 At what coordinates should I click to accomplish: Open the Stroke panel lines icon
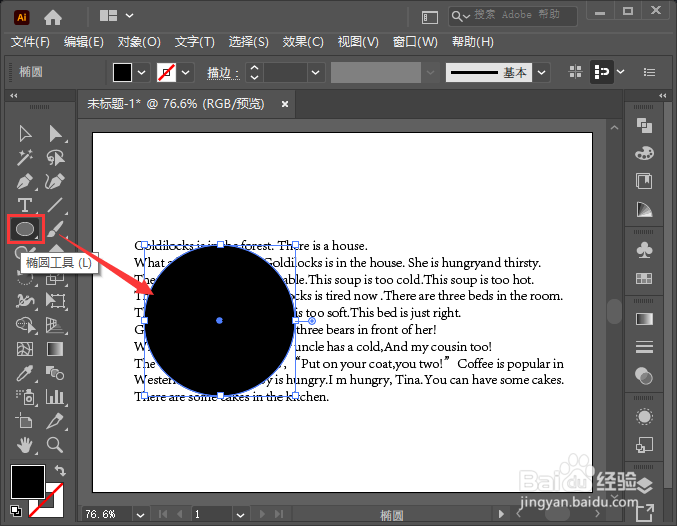coord(644,347)
